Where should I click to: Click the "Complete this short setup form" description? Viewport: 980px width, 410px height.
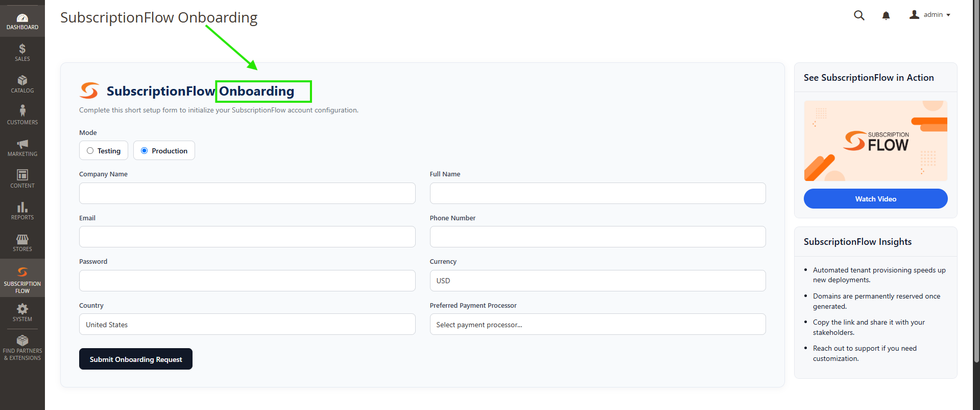pyautogui.click(x=219, y=110)
